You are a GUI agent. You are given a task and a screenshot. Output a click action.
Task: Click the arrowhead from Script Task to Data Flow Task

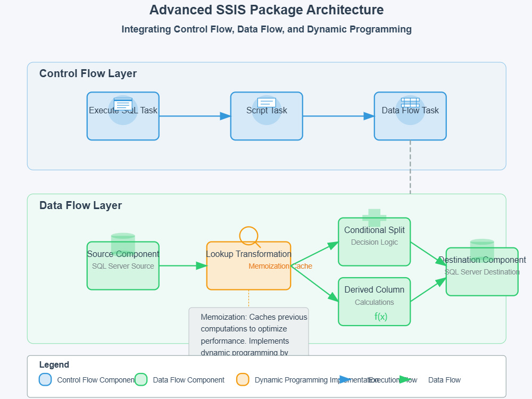(x=369, y=116)
